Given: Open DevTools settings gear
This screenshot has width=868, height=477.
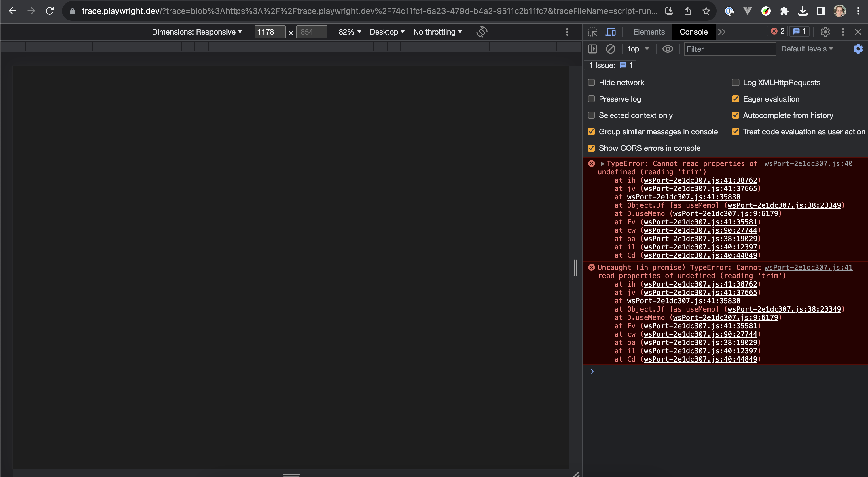Looking at the screenshot, I should pyautogui.click(x=825, y=32).
